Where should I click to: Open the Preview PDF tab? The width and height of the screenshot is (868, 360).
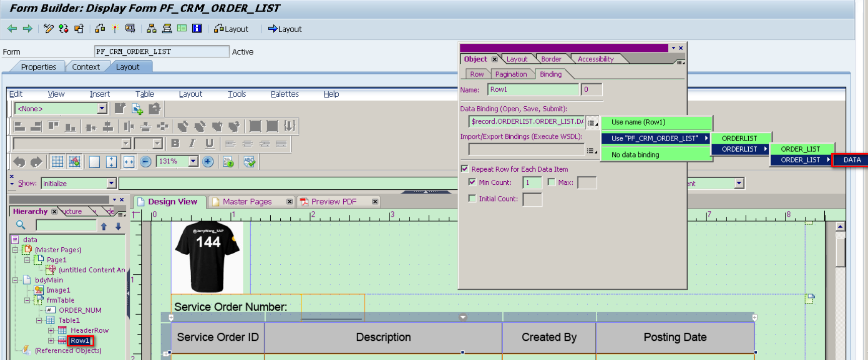point(334,201)
